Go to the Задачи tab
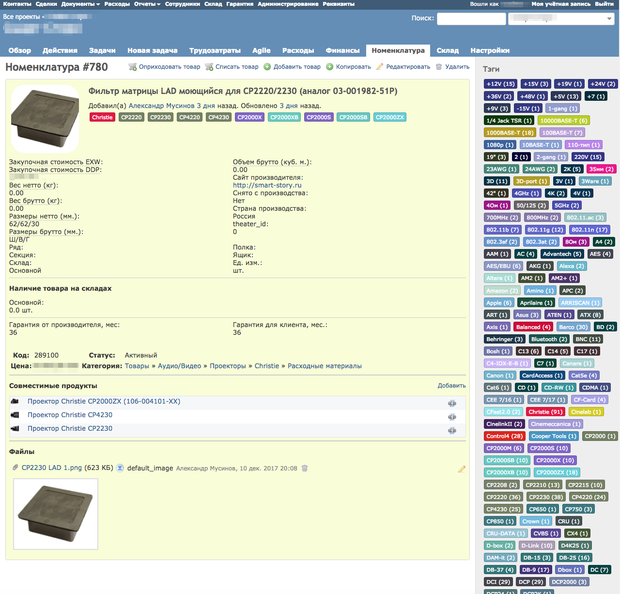Image resolution: width=620 pixels, height=594 pixels. (x=102, y=50)
